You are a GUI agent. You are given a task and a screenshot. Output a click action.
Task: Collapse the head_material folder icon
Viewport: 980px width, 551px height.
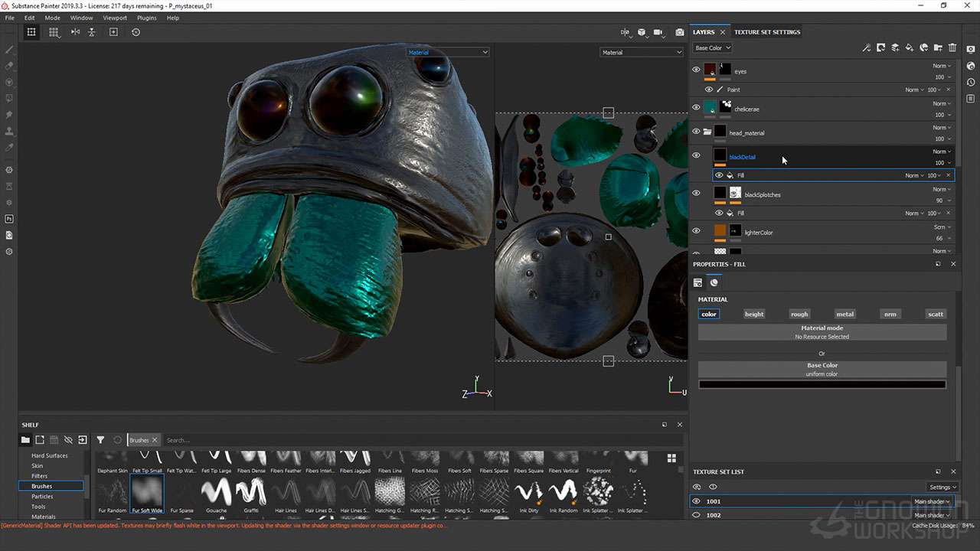[707, 132]
